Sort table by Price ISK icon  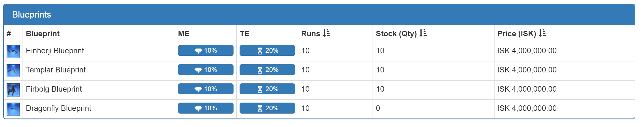coord(542,33)
